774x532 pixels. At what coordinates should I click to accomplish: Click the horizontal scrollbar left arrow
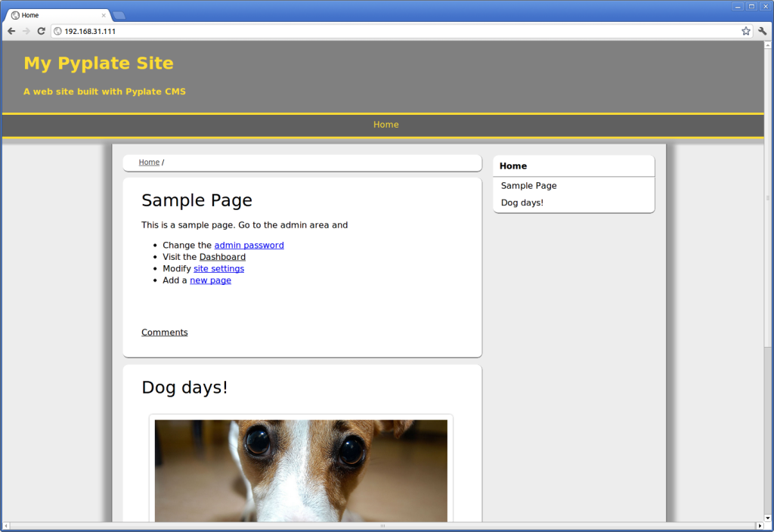(6, 526)
